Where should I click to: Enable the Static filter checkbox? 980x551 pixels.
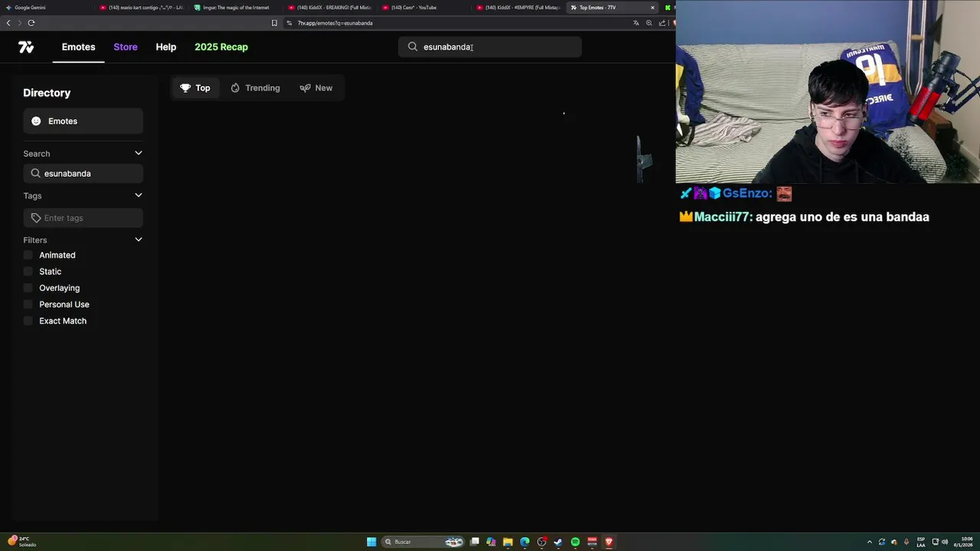28,272
